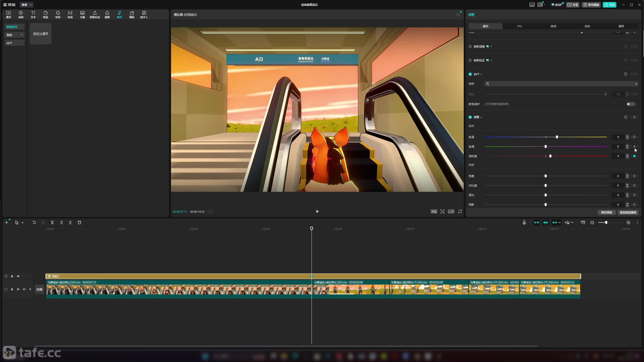Screen dimensions: 644x362
Task: Enter fullscreen preview in the player
Action: (x=460, y=211)
